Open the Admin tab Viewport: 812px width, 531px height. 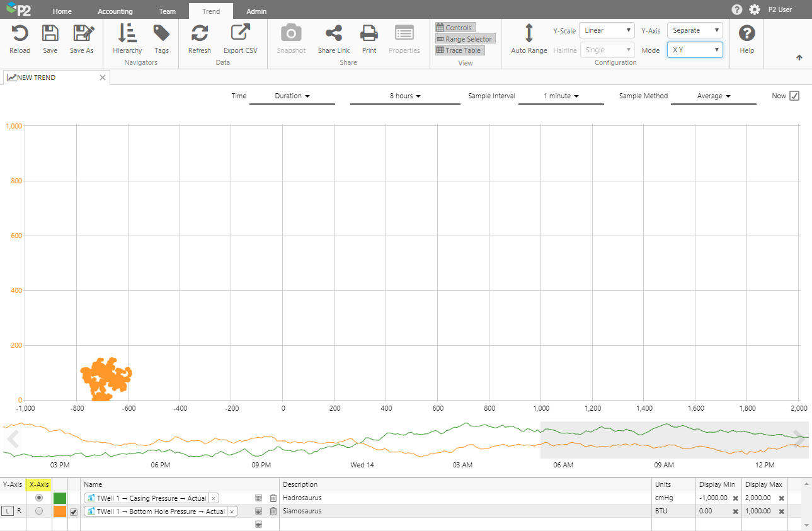pos(256,11)
